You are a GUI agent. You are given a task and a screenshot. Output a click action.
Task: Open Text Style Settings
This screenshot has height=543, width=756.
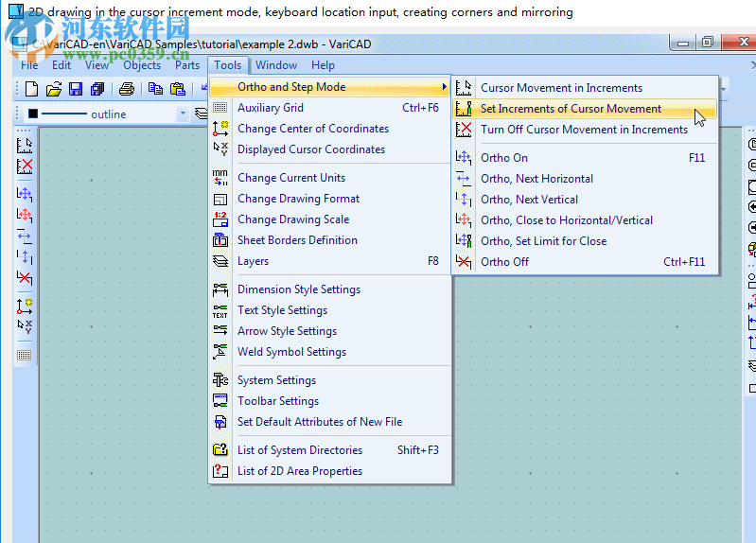pyautogui.click(x=330, y=309)
